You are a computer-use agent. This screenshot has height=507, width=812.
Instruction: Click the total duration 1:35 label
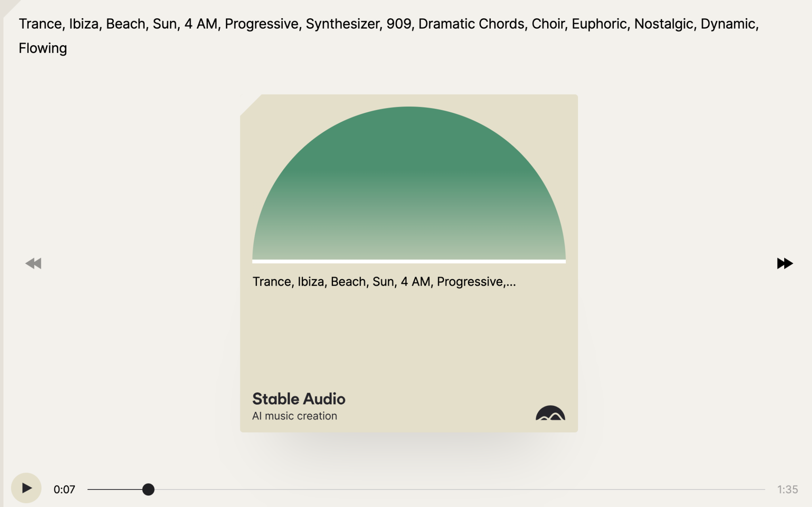(x=787, y=490)
